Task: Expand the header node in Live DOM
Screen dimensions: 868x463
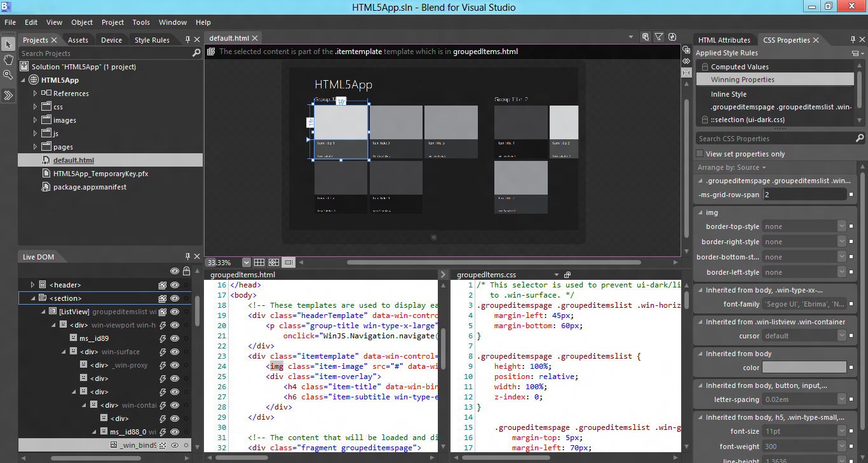Action: 33,285
